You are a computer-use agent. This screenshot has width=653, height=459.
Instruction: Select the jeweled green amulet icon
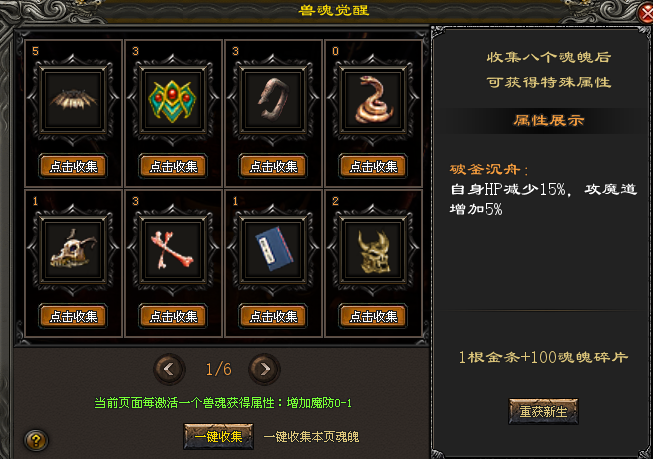click(x=173, y=100)
